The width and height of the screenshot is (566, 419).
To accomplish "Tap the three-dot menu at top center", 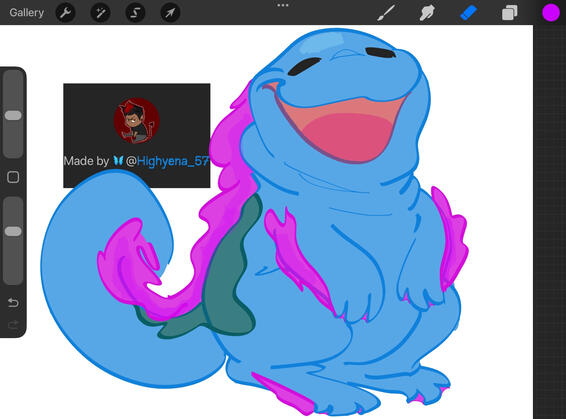I will tap(283, 5).
